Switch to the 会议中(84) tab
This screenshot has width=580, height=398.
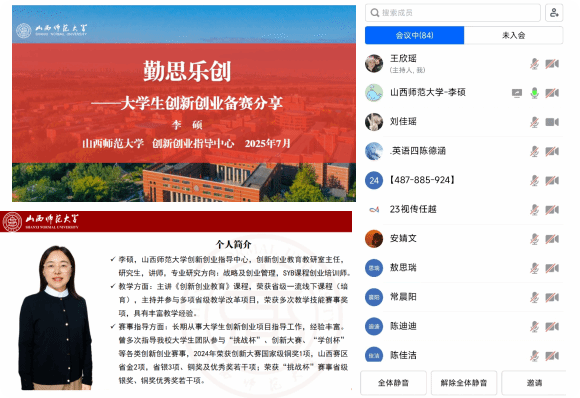click(x=414, y=35)
